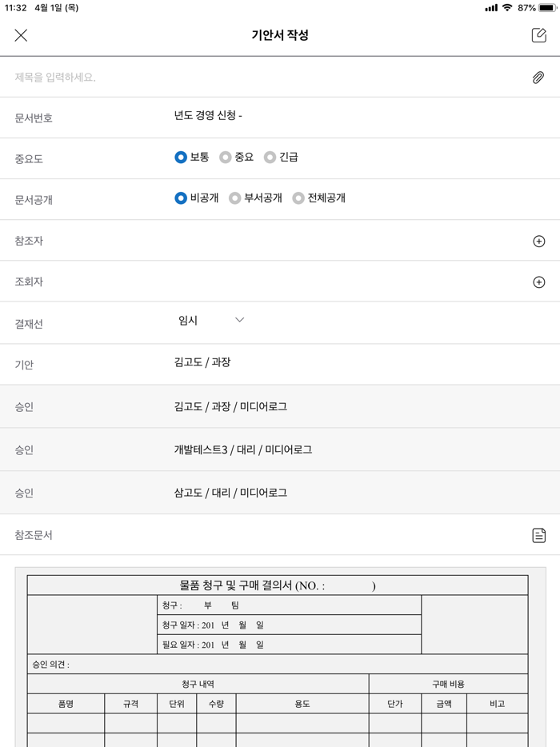Image resolution: width=560 pixels, height=747 pixels.
Task: Close the 기안서 작성 screen with the X icon
Action: (21, 35)
